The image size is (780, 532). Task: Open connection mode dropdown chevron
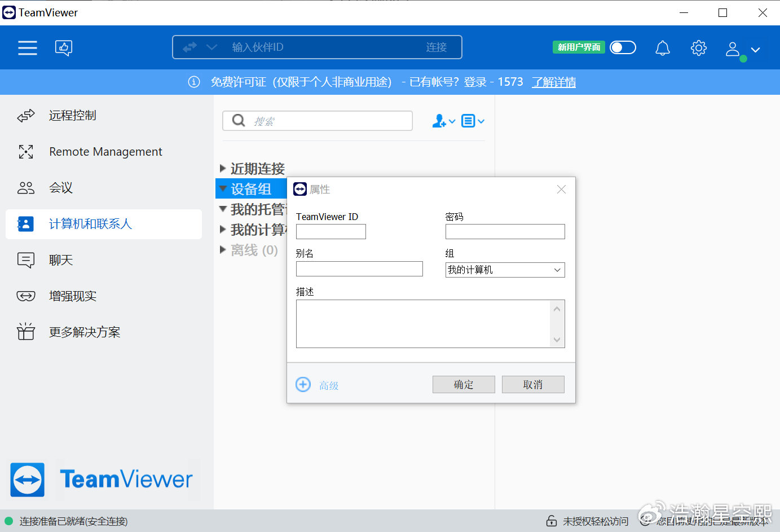tap(212, 47)
